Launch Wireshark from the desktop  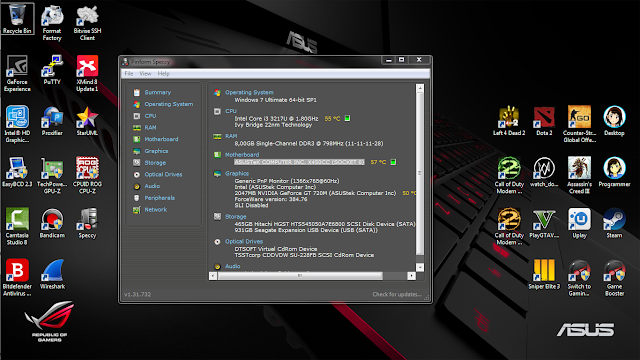[x=52, y=274]
